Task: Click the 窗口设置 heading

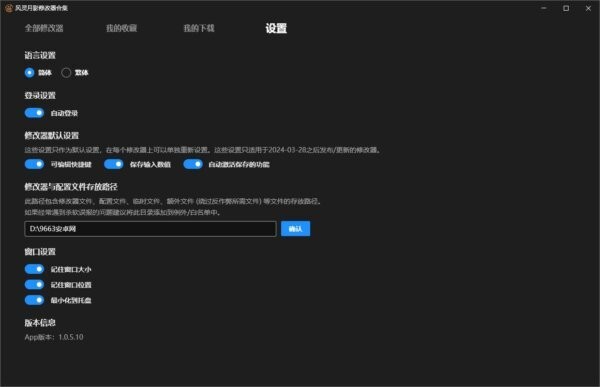Action: point(40,252)
